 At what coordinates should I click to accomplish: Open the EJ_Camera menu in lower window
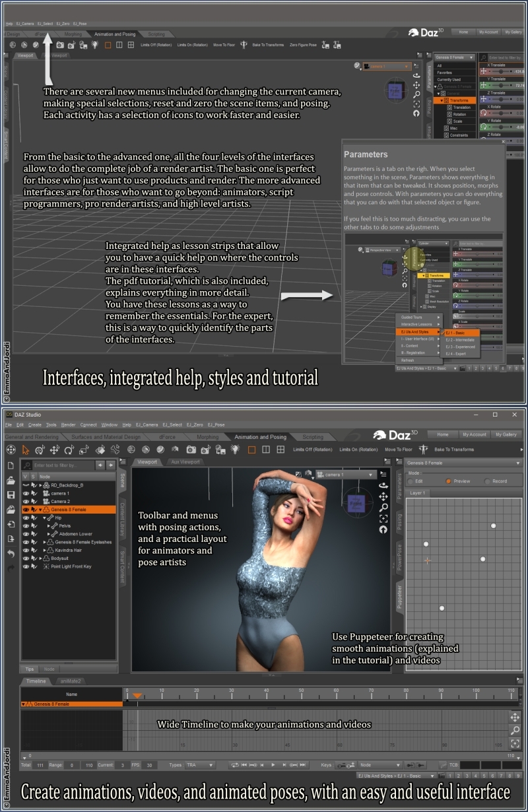click(147, 424)
